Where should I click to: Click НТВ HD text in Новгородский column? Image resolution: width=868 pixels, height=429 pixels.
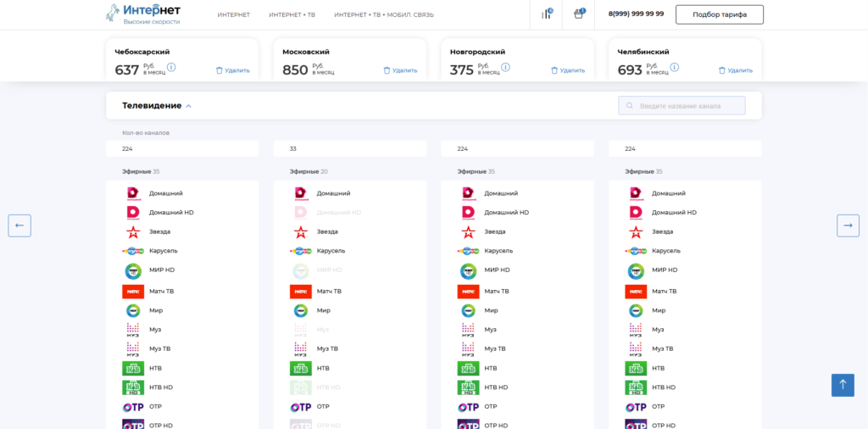[496, 387]
